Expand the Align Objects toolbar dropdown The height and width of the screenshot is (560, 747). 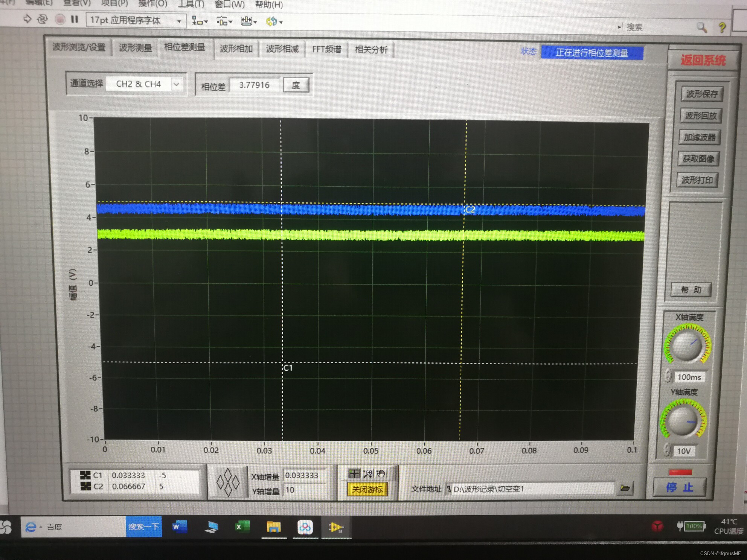click(x=200, y=21)
